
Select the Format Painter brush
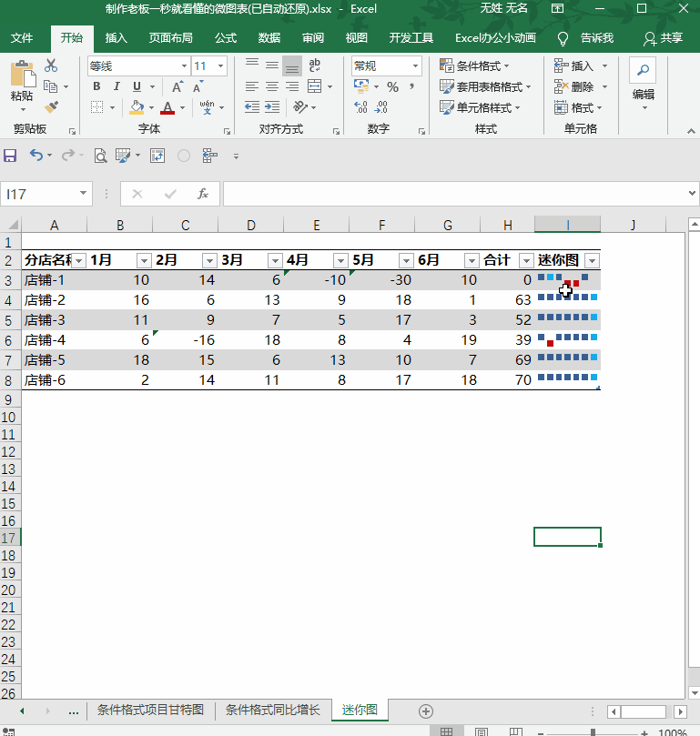coord(51,107)
